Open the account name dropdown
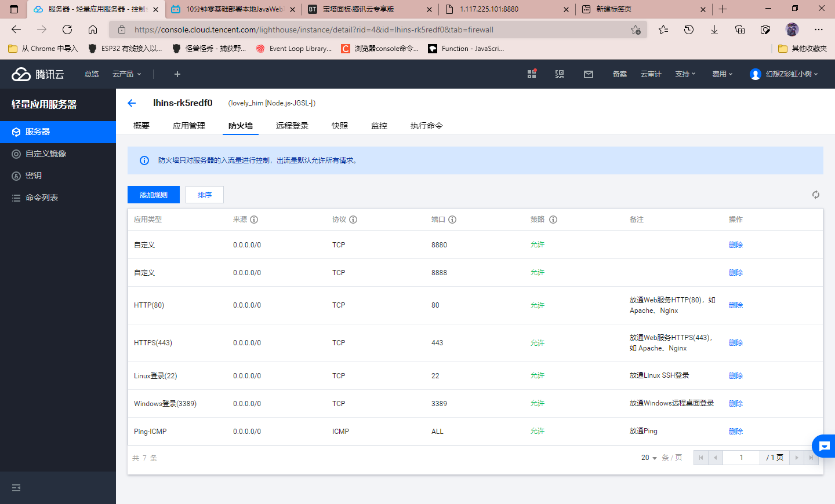 [792, 74]
